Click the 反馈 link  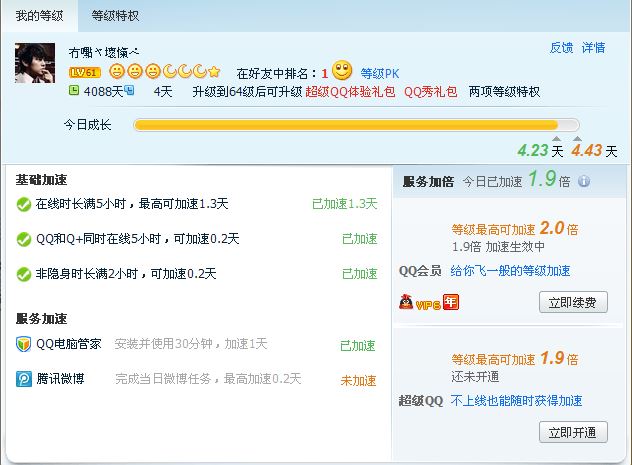click(561, 48)
